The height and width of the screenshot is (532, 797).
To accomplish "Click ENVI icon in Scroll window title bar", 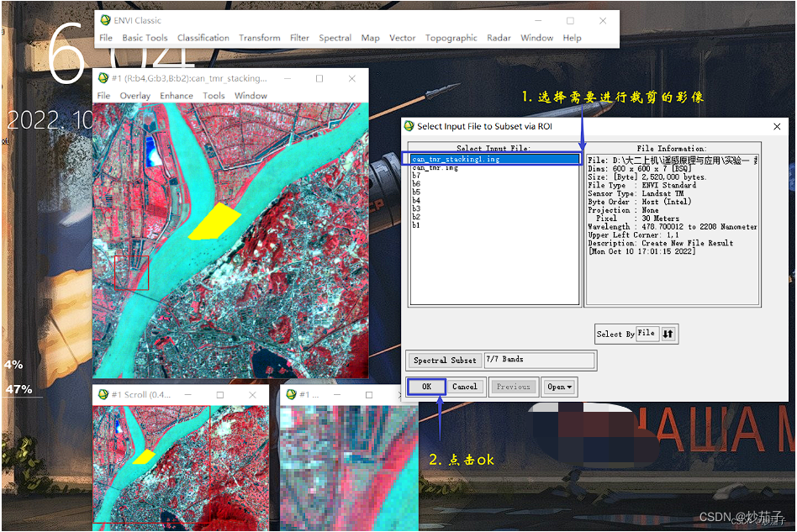I will (x=103, y=394).
